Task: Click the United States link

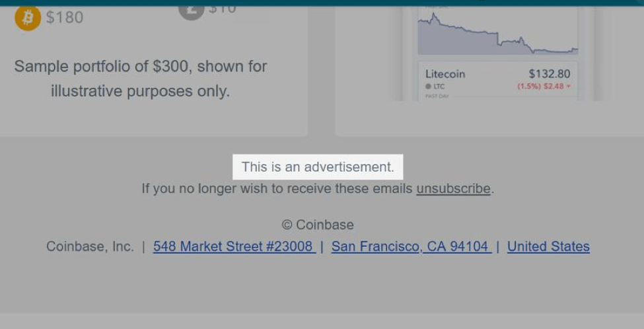Action: (548, 246)
